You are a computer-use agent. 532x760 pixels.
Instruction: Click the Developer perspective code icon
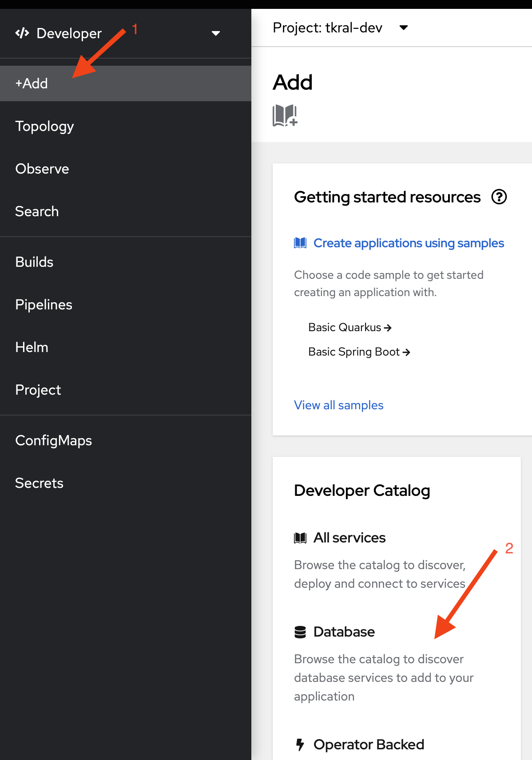pos(22,33)
